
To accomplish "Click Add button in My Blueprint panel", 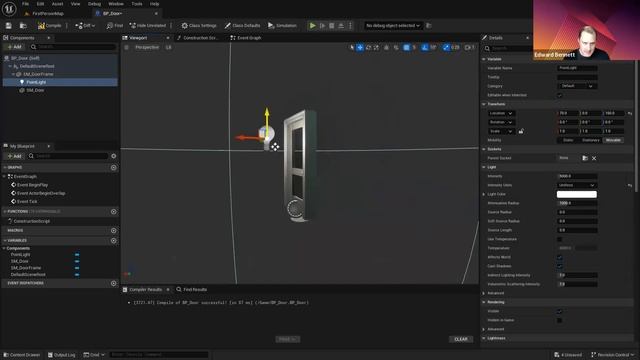I will click(x=14, y=156).
